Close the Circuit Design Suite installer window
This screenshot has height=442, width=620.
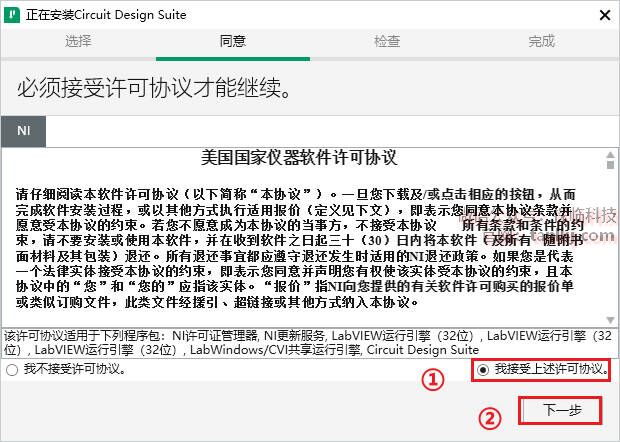605,15
